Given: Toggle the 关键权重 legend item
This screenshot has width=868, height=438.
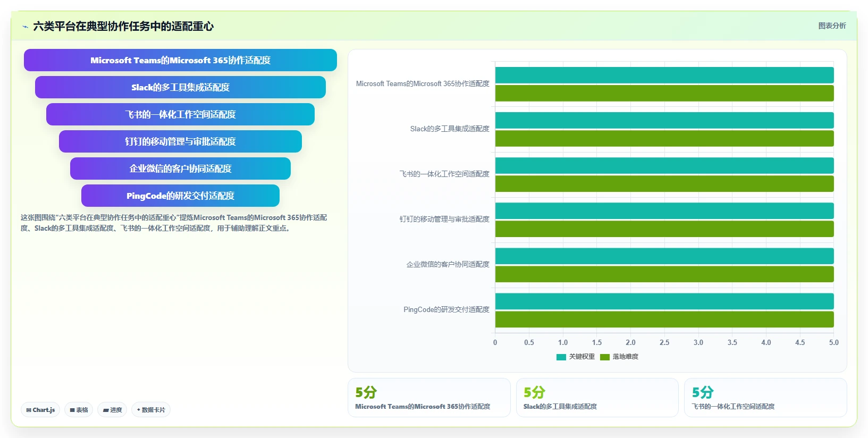Looking at the screenshot, I should click(x=576, y=357).
